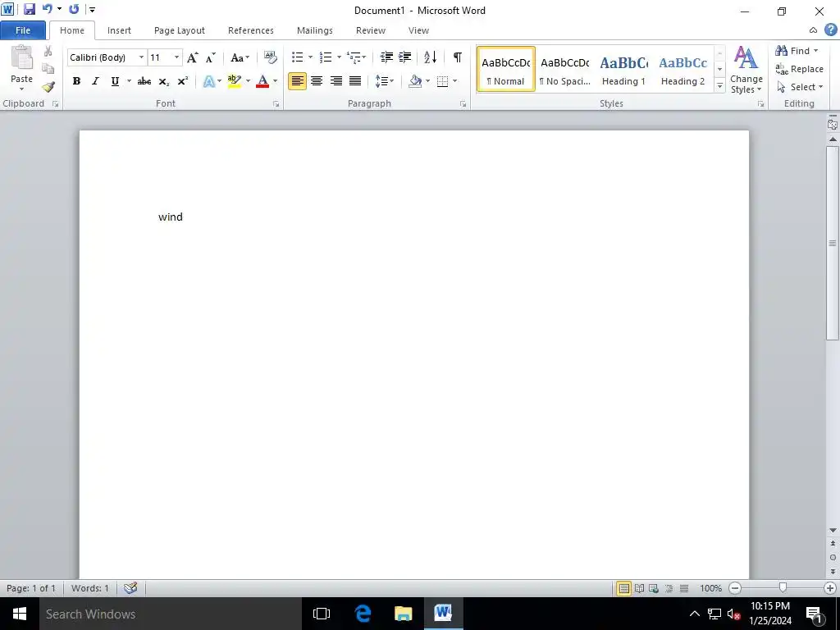Viewport: 840px width, 630px height.
Task: Apply strikethrough to text
Action: (144, 81)
